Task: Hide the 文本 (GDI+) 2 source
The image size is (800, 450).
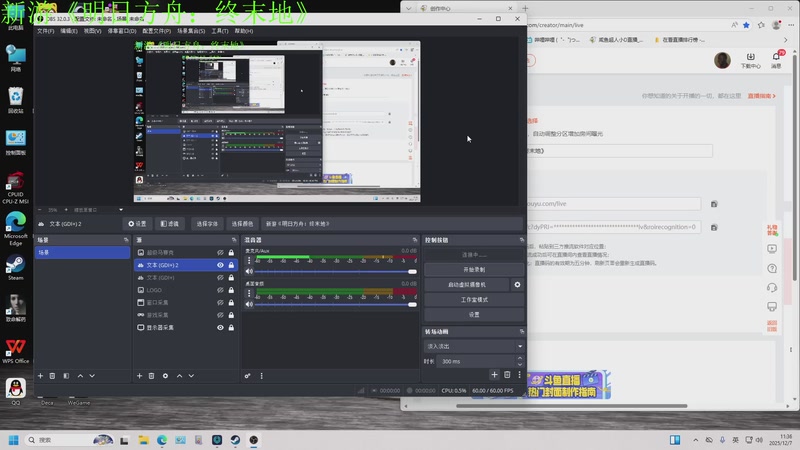Action: click(x=220, y=265)
